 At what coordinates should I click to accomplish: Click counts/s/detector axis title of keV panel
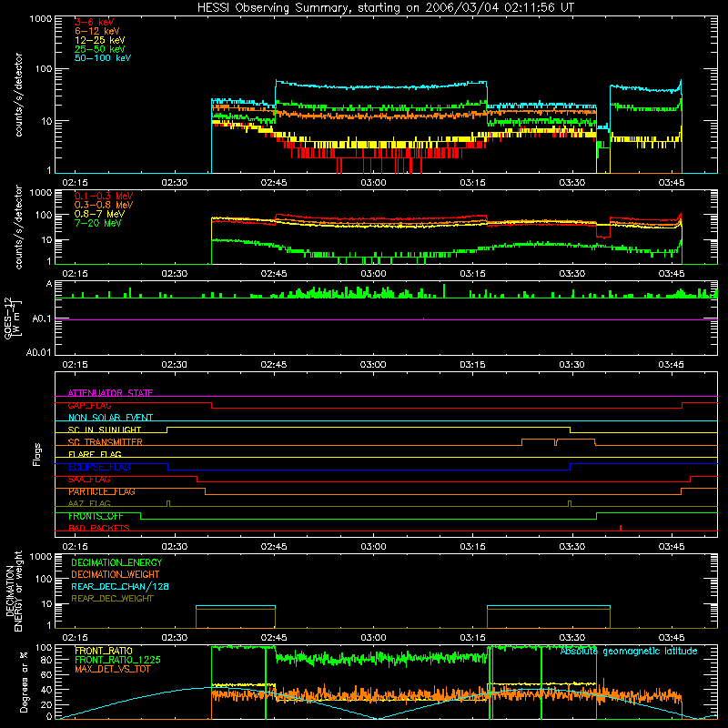18,95
